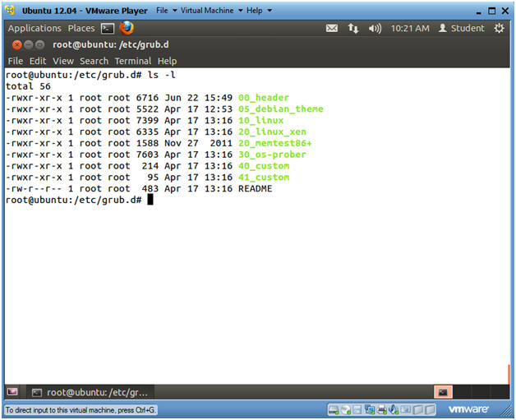The image size is (516, 420).
Task: Click the 41_custom file name
Action: click(264, 177)
